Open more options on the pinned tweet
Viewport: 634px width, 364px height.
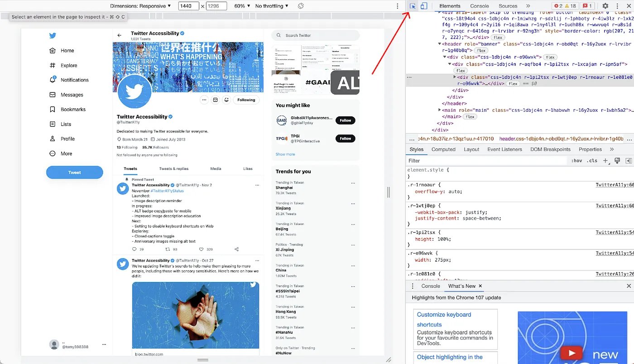[257, 185]
